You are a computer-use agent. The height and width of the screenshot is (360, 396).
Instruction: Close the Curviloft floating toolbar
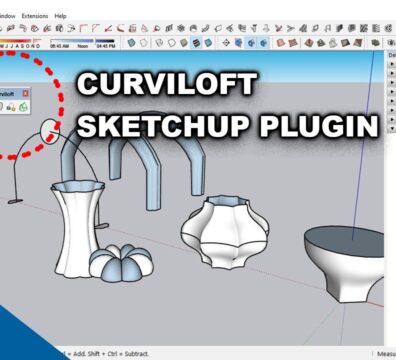25,94
